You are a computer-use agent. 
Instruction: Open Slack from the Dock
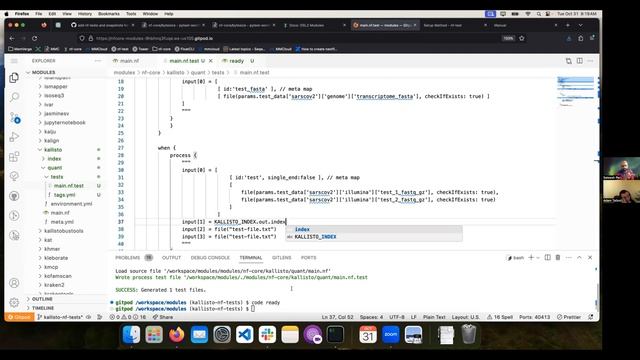click(x=267, y=335)
